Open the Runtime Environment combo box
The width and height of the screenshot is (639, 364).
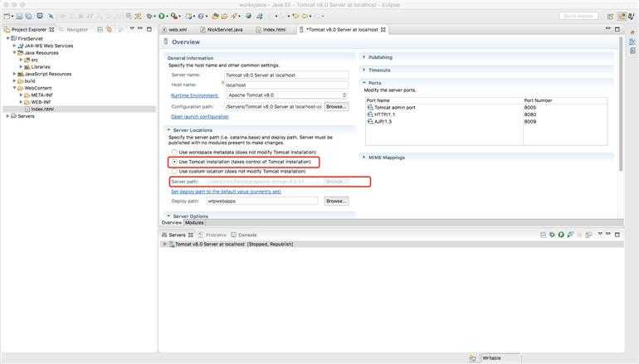pyautogui.click(x=287, y=95)
